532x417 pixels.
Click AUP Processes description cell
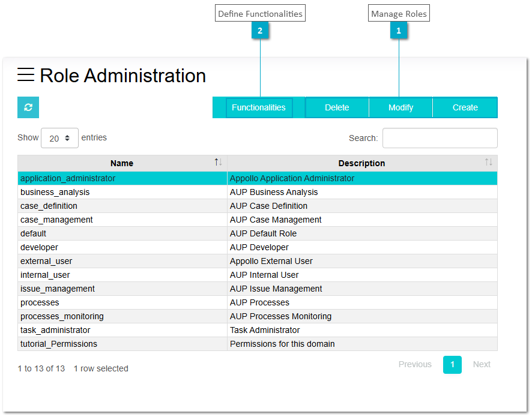[x=362, y=303]
